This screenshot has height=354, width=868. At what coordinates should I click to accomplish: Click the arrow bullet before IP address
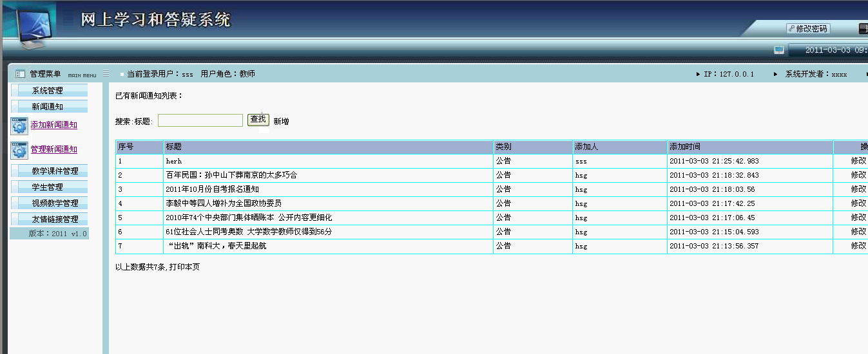click(x=698, y=74)
